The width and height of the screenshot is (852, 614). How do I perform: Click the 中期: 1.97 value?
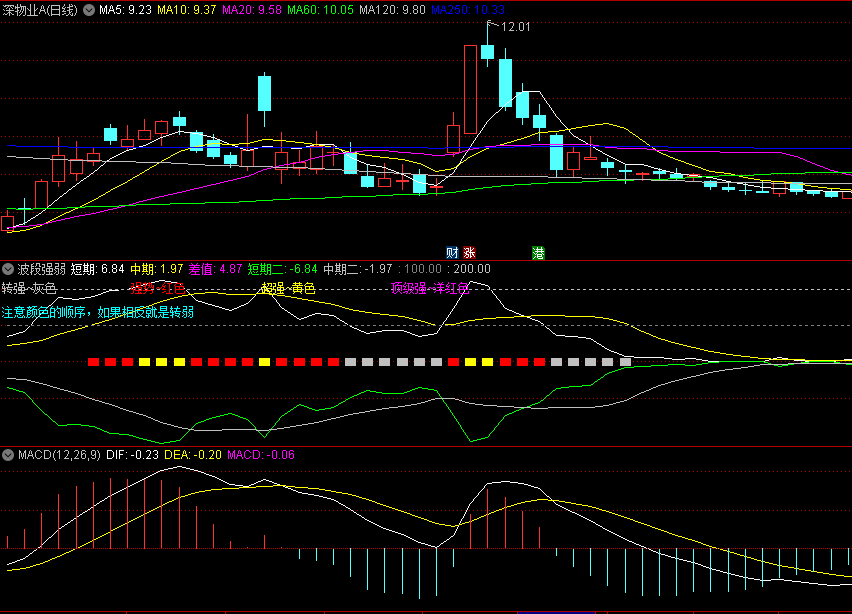156,269
